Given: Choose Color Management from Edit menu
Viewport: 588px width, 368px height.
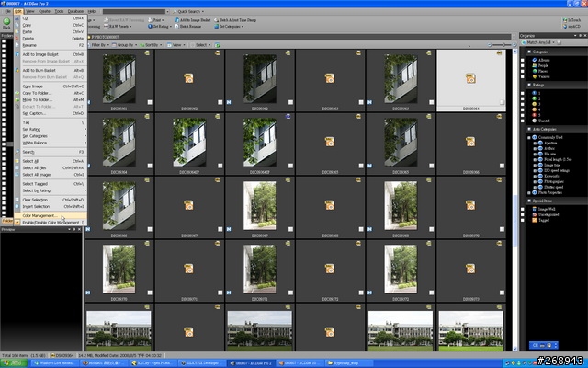Looking at the screenshot, I should (51, 215).
